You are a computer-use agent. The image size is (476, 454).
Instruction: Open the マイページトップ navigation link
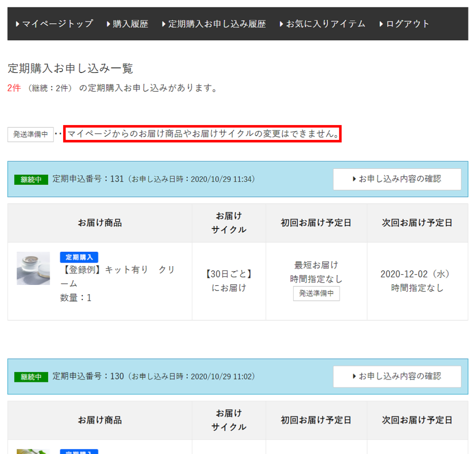tap(54, 24)
